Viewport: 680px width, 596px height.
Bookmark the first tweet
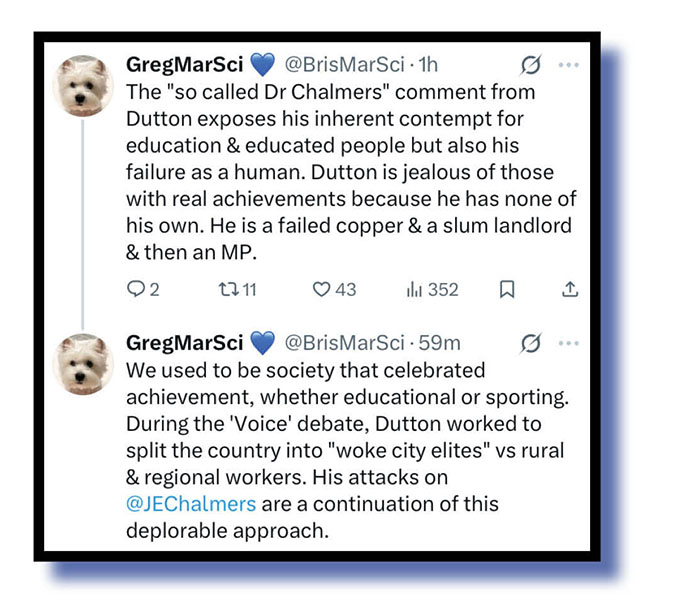coord(507,290)
